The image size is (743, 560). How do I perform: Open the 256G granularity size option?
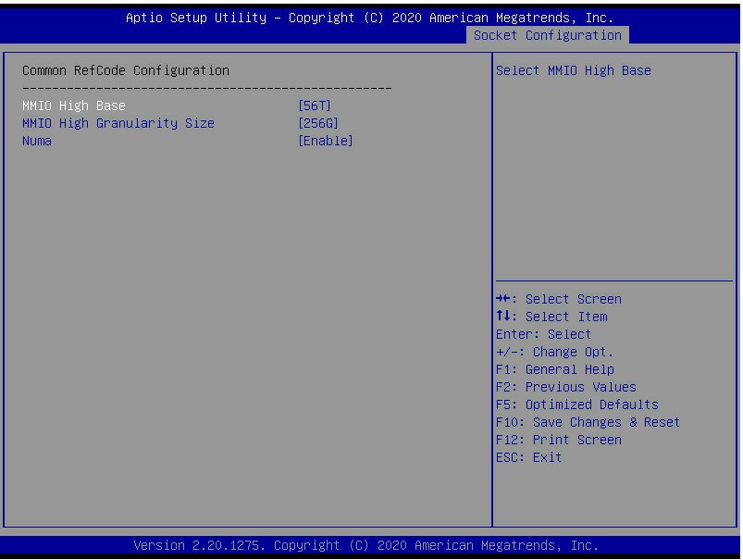click(x=318, y=123)
